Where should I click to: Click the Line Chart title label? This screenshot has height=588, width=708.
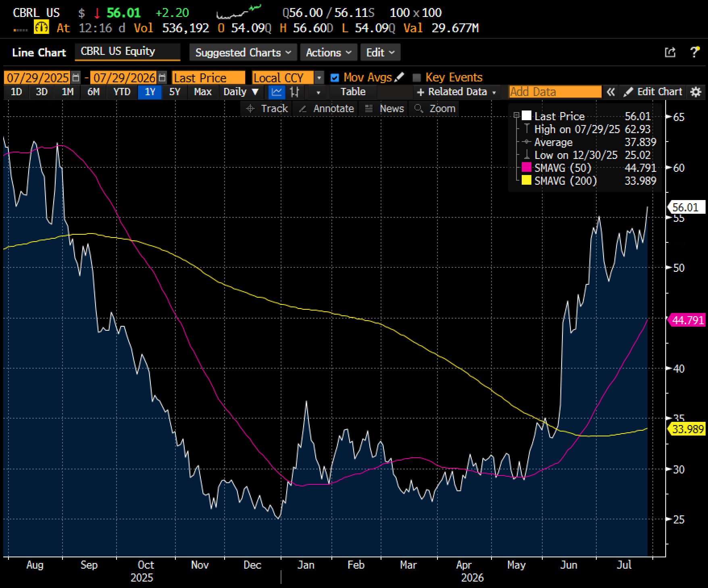point(39,52)
